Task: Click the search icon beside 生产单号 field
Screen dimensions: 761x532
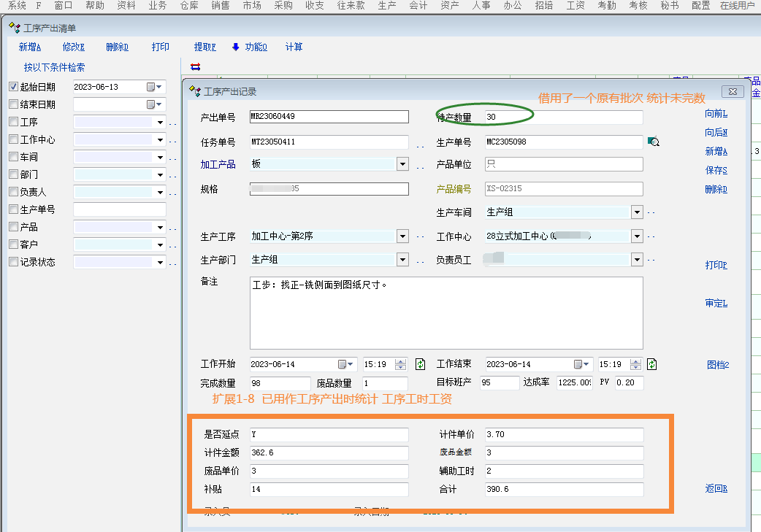Action: pyautogui.click(x=654, y=142)
